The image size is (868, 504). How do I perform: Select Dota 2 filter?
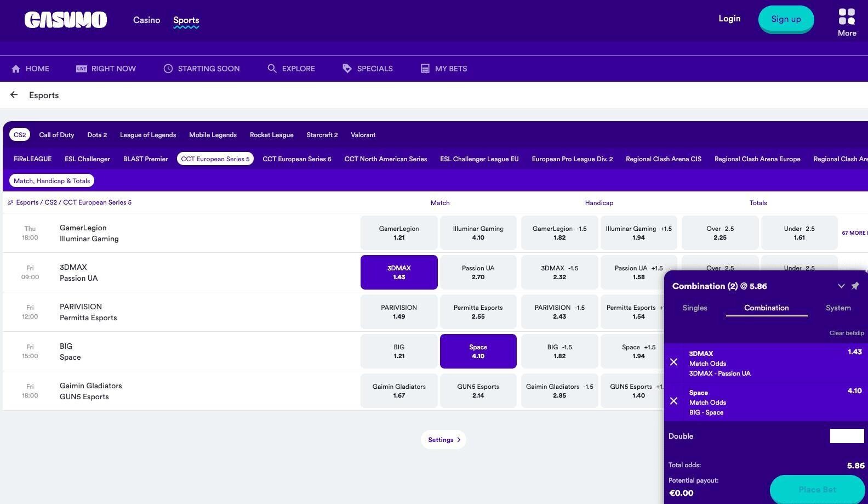tap(97, 135)
